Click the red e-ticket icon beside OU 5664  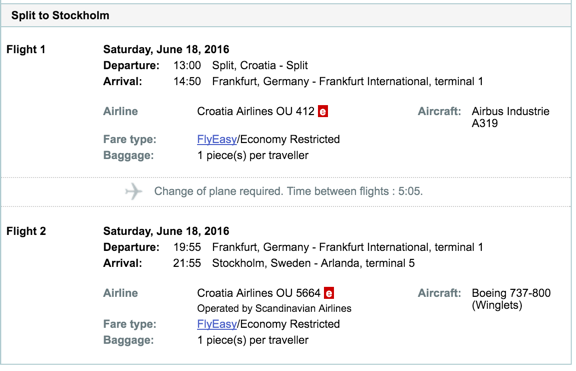point(329,293)
